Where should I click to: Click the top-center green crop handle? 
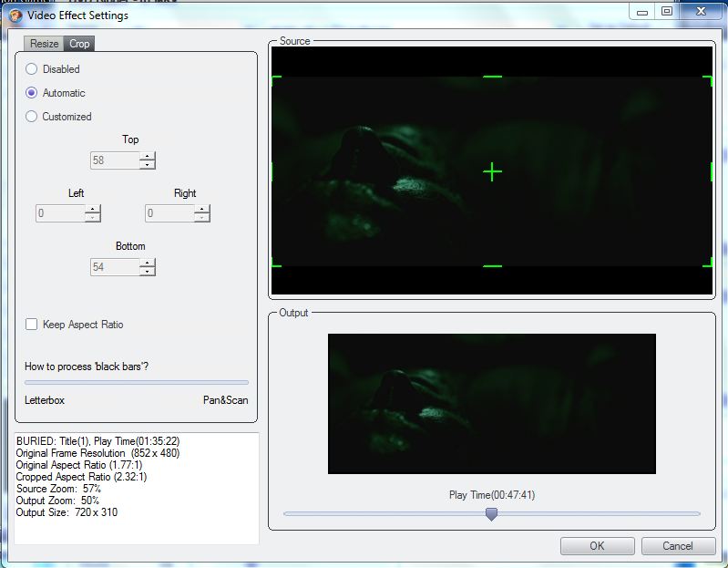tap(492, 77)
